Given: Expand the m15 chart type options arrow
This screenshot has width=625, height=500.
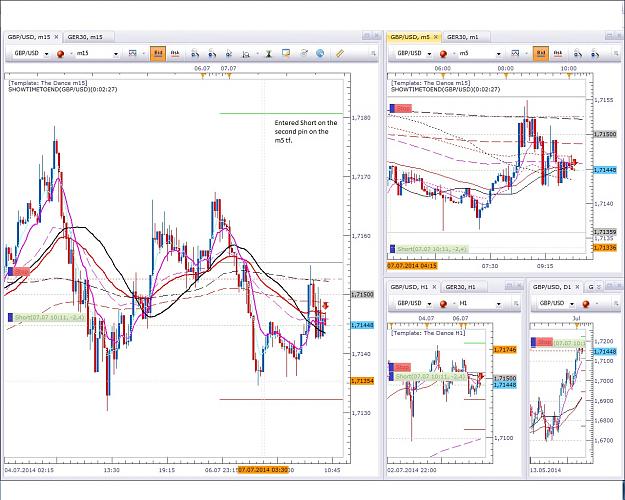Looking at the screenshot, I should click(143, 53).
